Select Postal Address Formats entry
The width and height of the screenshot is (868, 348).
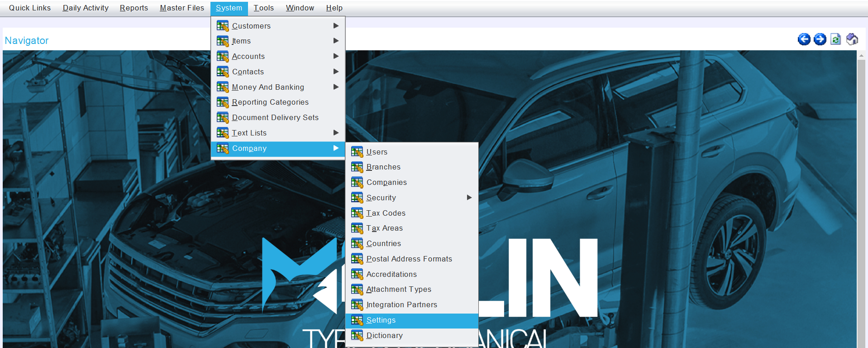tap(412, 259)
